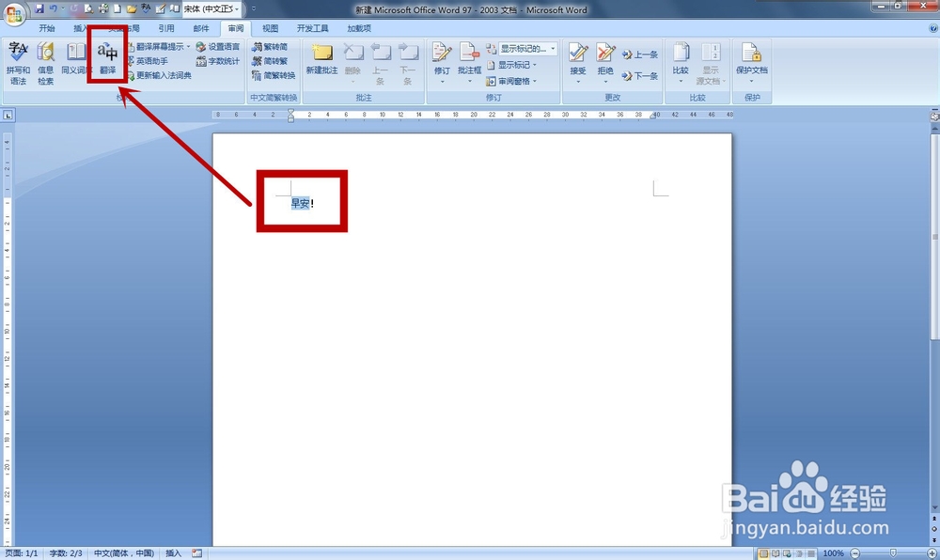Open Chinese conversion dialog (简繁转换)
Screen dimensions: 940x560
click(274, 75)
